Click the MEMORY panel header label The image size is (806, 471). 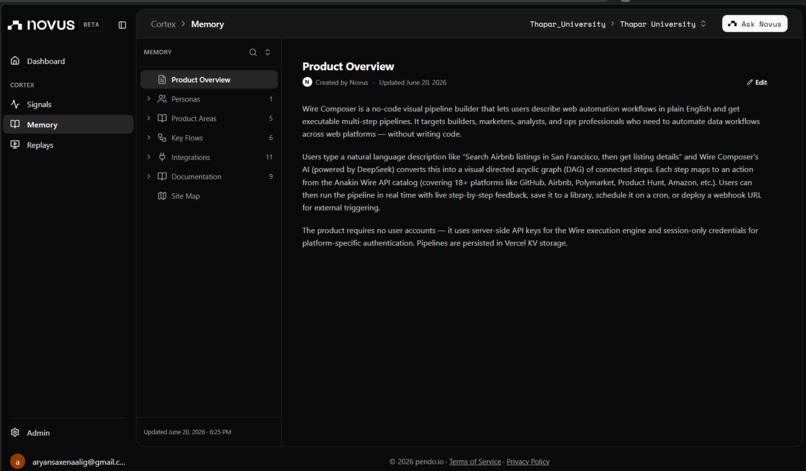tap(158, 52)
